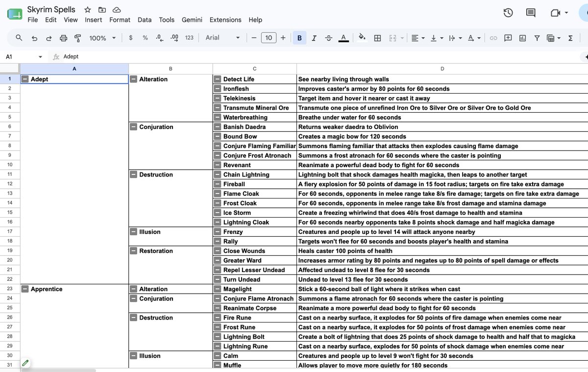The width and height of the screenshot is (588, 372).
Task: Open the Google Sheets home icon
Action: pos(14,14)
